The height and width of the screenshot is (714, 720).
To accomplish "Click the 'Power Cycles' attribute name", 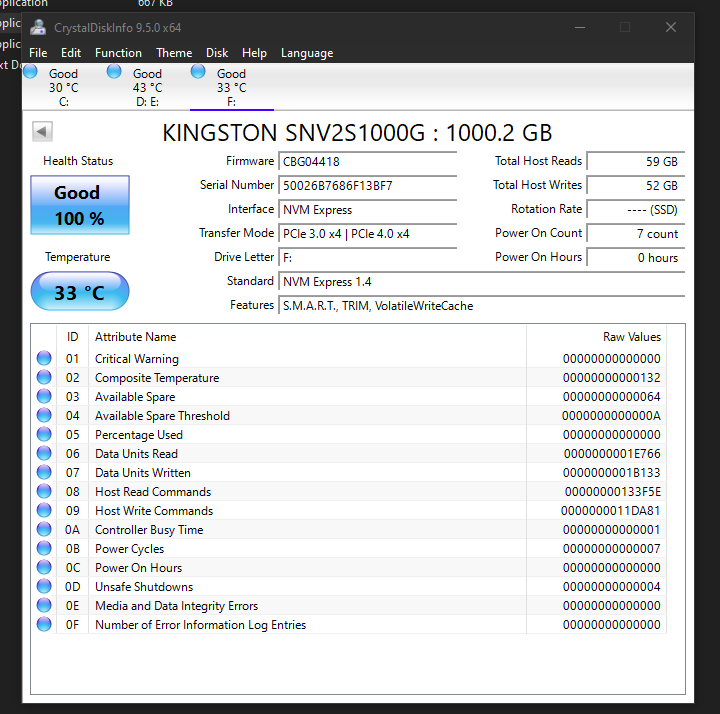I will point(129,549).
